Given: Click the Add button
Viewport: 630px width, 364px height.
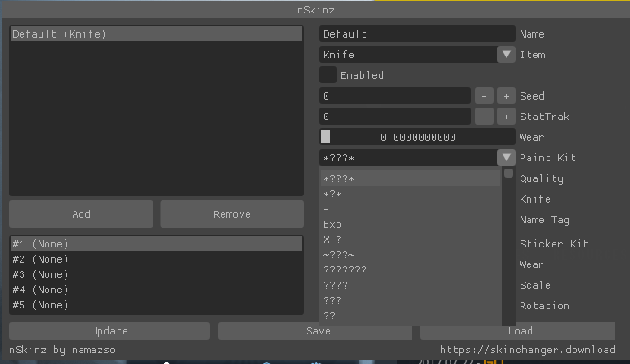Looking at the screenshot, I should tap(81, 214).
